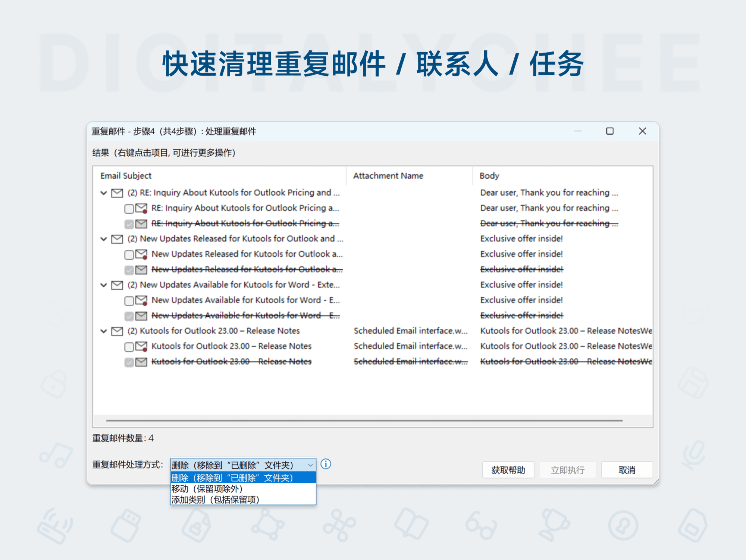Toggle the checked struck-through New Updates Released checkbox
This screenshot has width=746, height=560.
(x=129, y=270)
